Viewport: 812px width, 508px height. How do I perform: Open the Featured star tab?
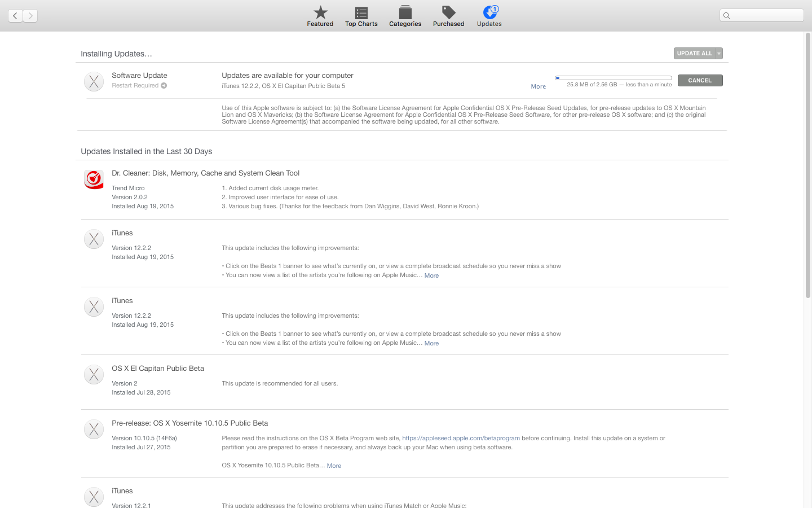320,16
